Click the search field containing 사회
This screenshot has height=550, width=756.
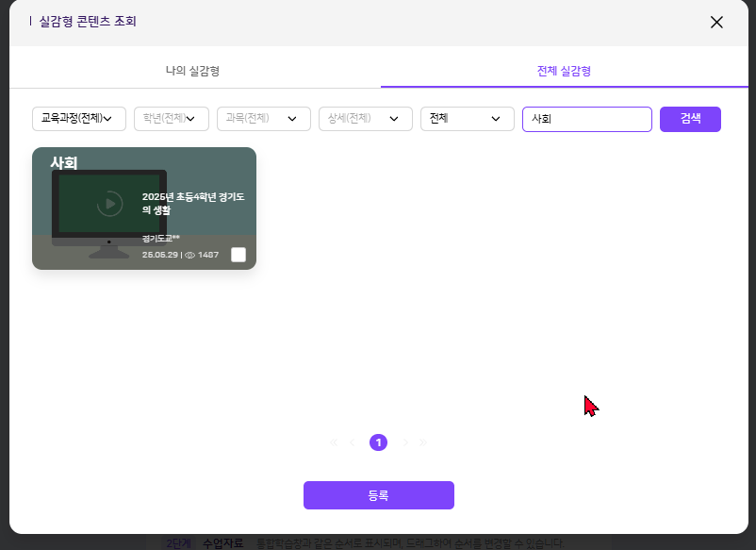[x=586, y=119]
